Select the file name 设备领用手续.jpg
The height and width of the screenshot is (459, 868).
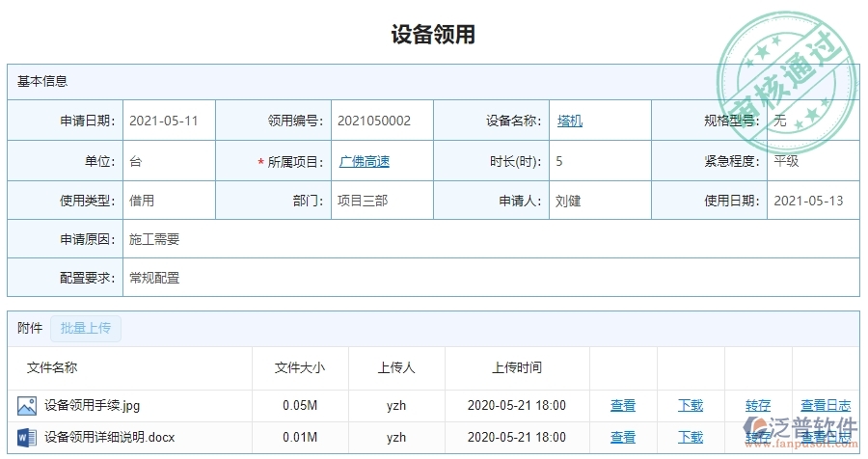pos(92,406)
